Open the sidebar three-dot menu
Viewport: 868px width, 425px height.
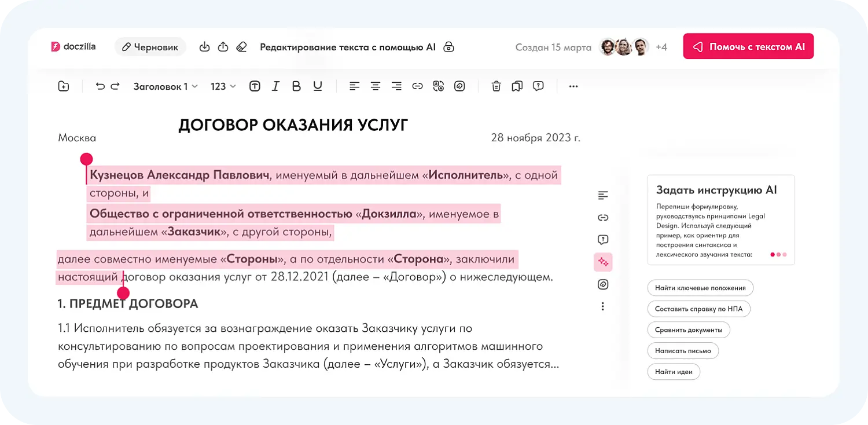point(603,306)
